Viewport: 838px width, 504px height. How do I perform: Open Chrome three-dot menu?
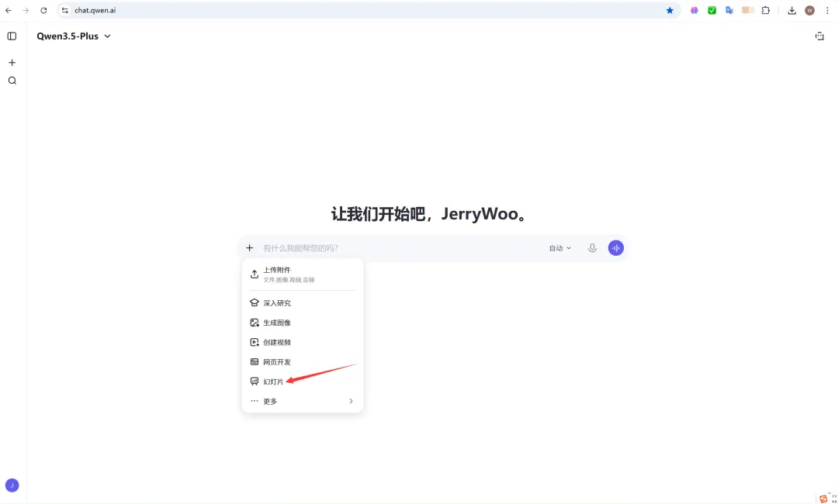point(827,10)
